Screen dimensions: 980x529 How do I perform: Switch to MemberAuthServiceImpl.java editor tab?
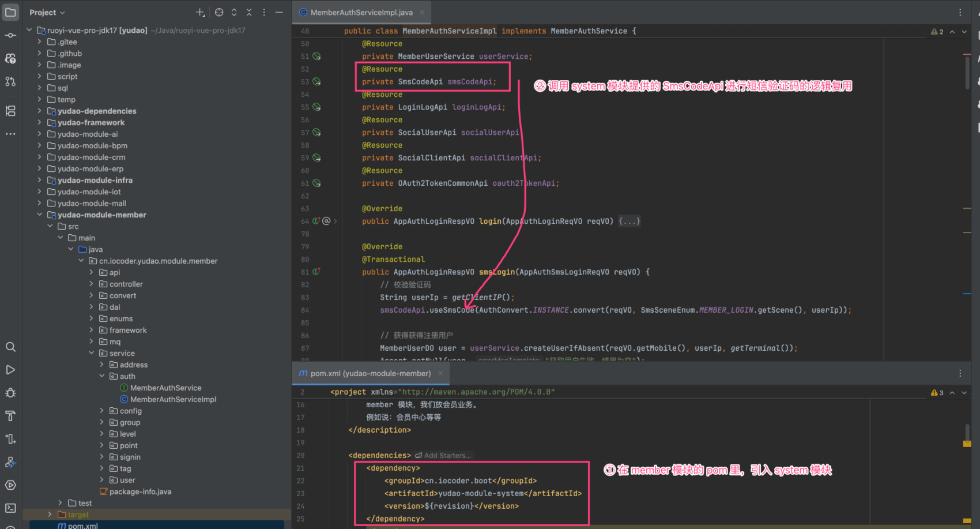pos(361,12)
